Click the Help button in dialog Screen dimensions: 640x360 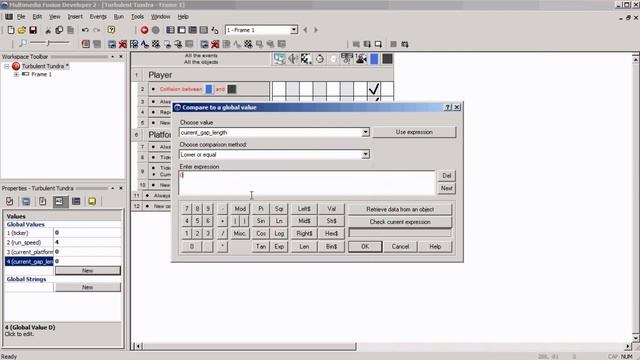435,247
